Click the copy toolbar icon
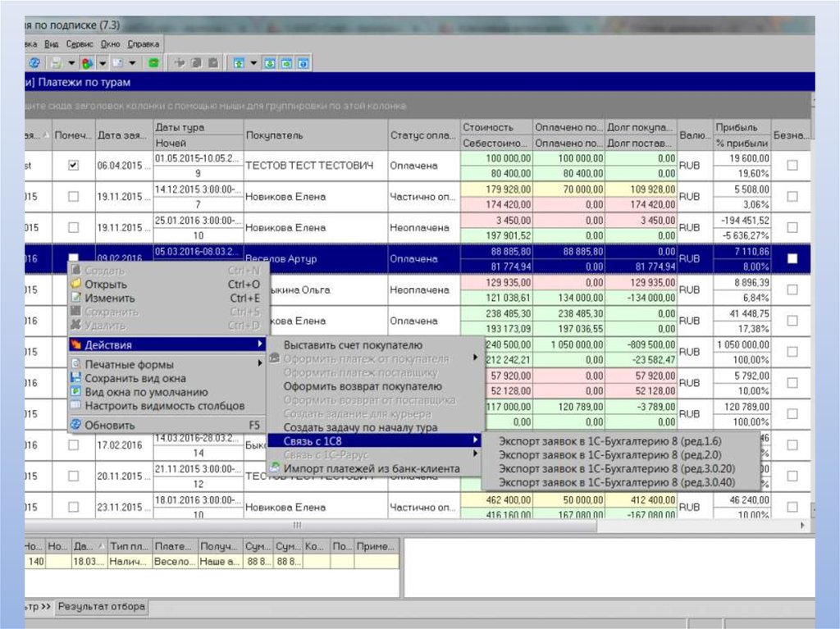Screen dimensions: 840x629 [x=197, y=63]
